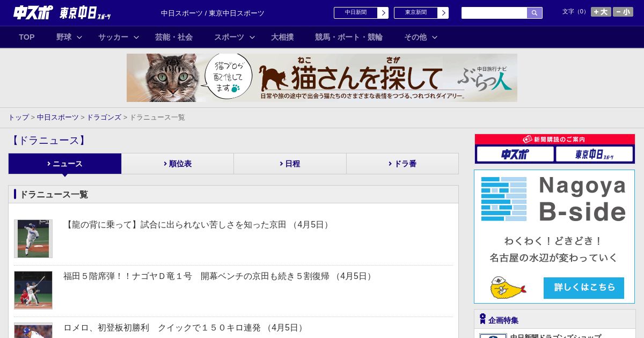Click the Chunichi Sports (中スポ) logo
The image size is (644, 338).
tap(33, 13)
